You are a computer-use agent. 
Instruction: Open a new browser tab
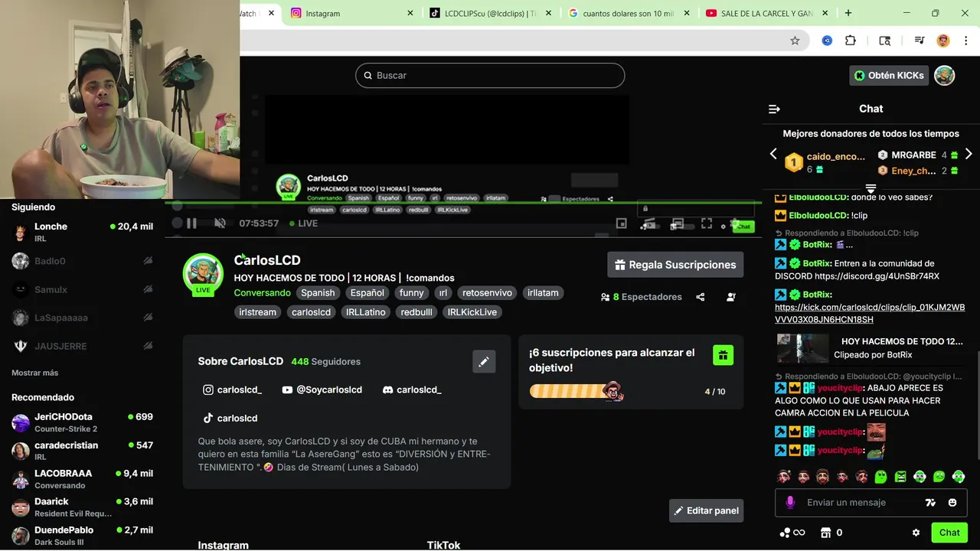pyautogui.click(x=848, y=13)
